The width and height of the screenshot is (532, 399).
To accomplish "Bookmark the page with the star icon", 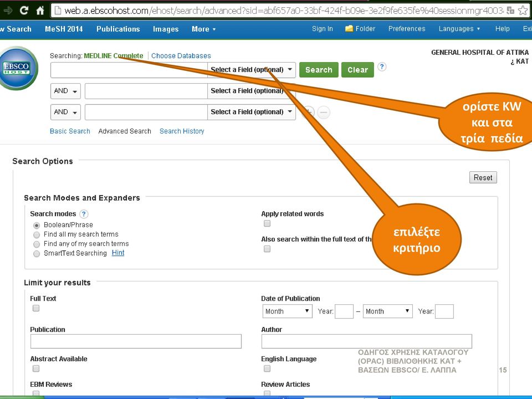I will (523, 11).
